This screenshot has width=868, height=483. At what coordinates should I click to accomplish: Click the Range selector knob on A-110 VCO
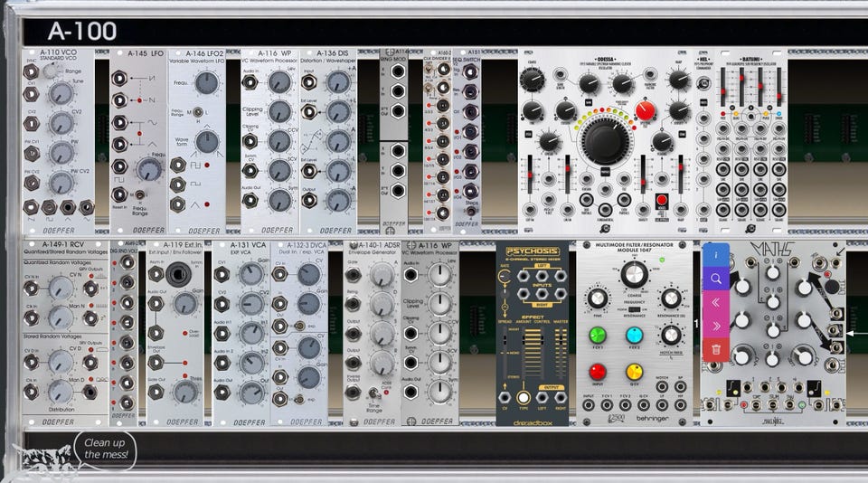click(x=51, y=71)
